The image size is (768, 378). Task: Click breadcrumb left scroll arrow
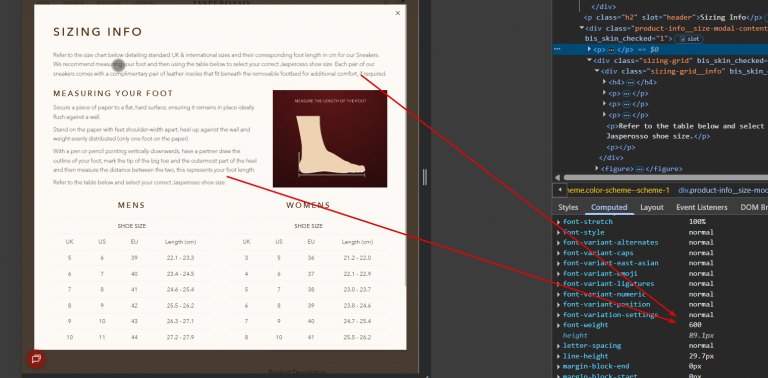(x=560, y=190)
